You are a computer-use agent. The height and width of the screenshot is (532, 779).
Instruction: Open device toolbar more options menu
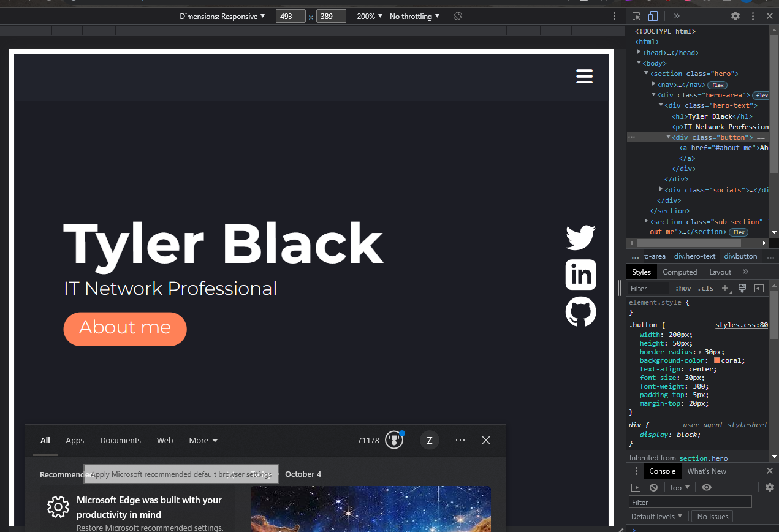pos(614,17)
